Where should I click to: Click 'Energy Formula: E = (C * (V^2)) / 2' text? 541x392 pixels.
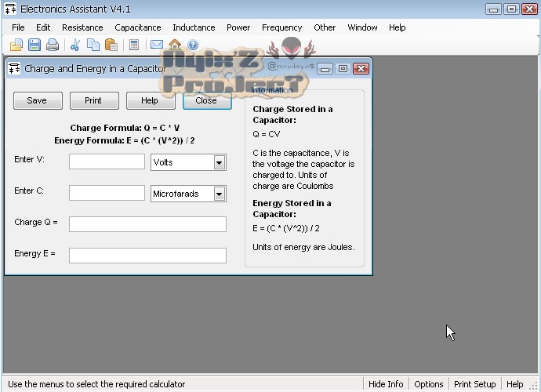[125, 140]
